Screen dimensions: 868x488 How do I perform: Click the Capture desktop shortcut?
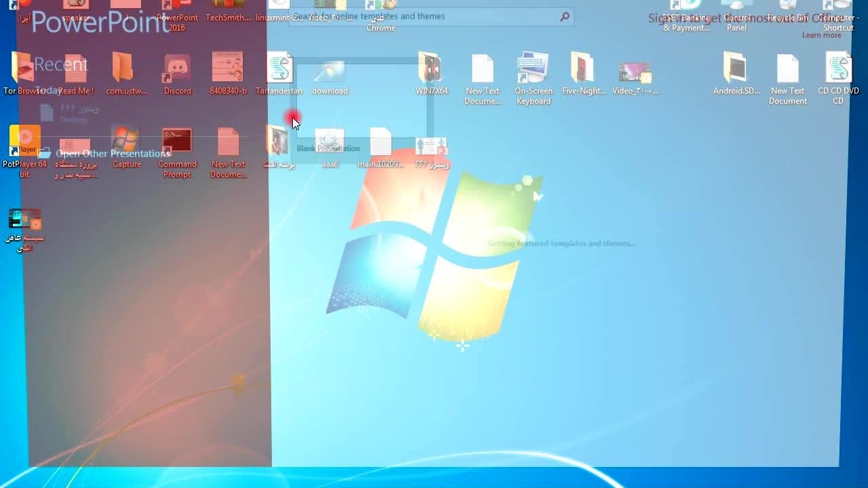[126, 145]
